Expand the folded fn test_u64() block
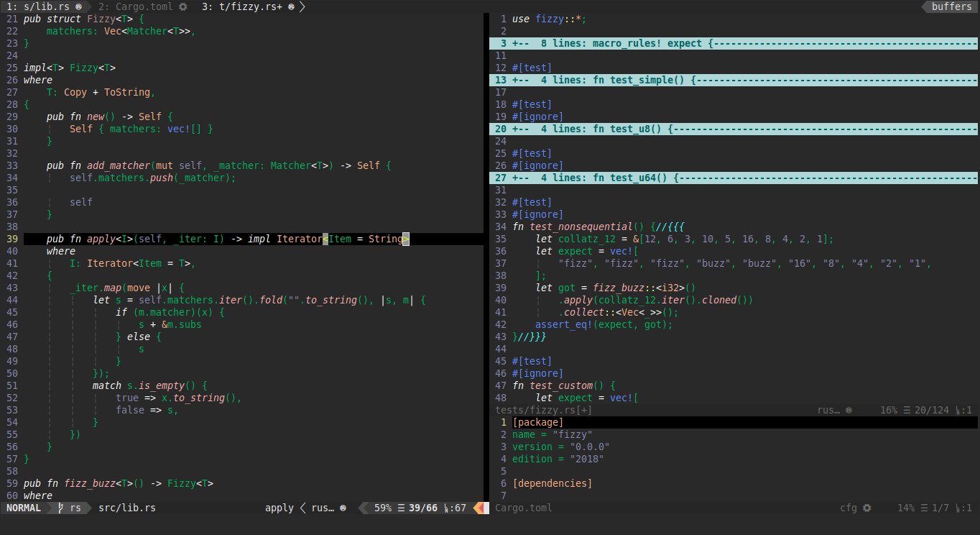This screenshot has width=980, height=535. tap(734, 178)
